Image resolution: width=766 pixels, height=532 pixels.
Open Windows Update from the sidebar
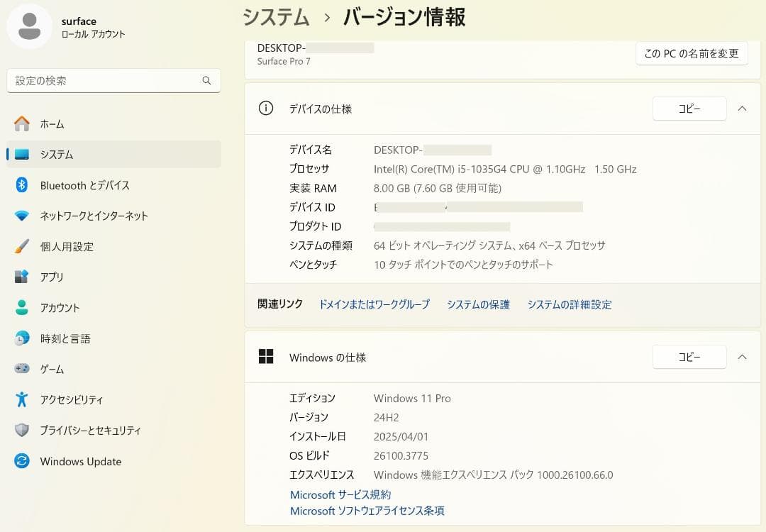tap(21, 461)
